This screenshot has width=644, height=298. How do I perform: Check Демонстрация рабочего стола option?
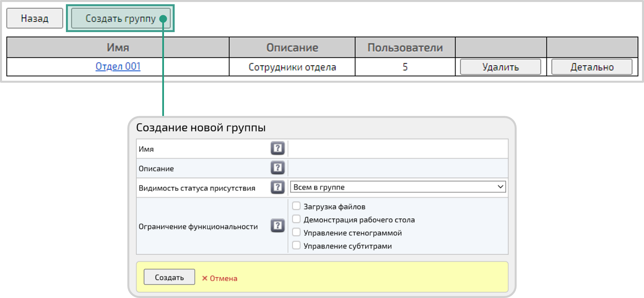296,219
